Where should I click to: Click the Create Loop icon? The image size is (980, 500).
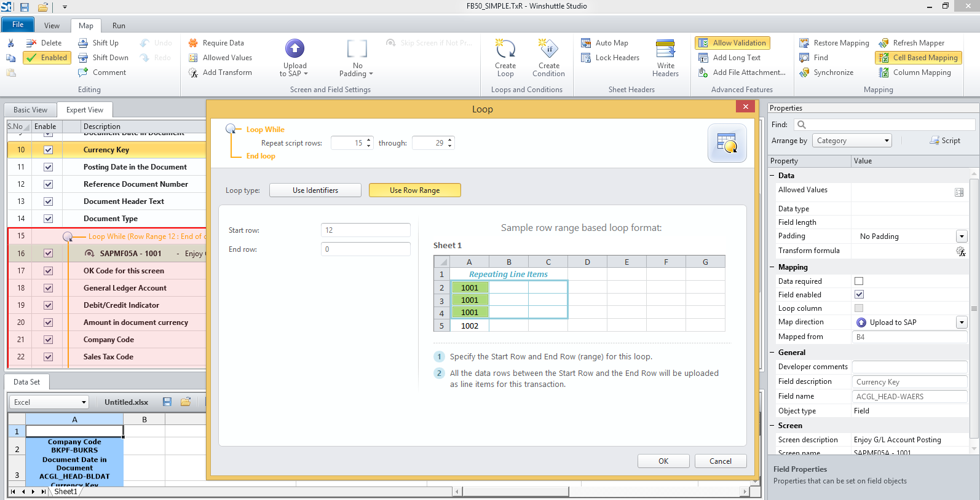505,49
